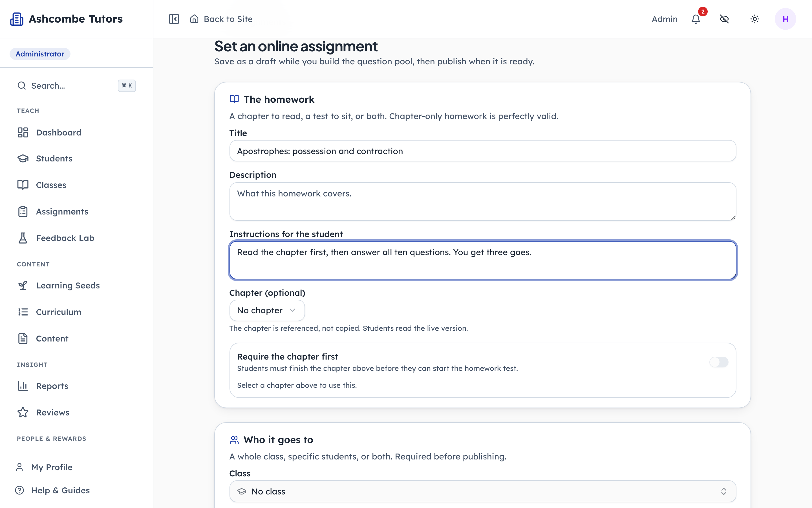Click the red notification count badge
812x508 pixels.
coord(703,11)
